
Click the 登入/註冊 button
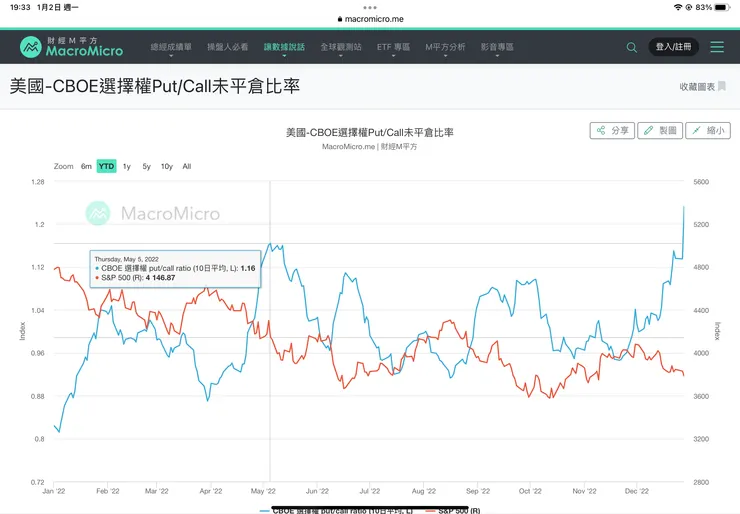coord(673,47)
